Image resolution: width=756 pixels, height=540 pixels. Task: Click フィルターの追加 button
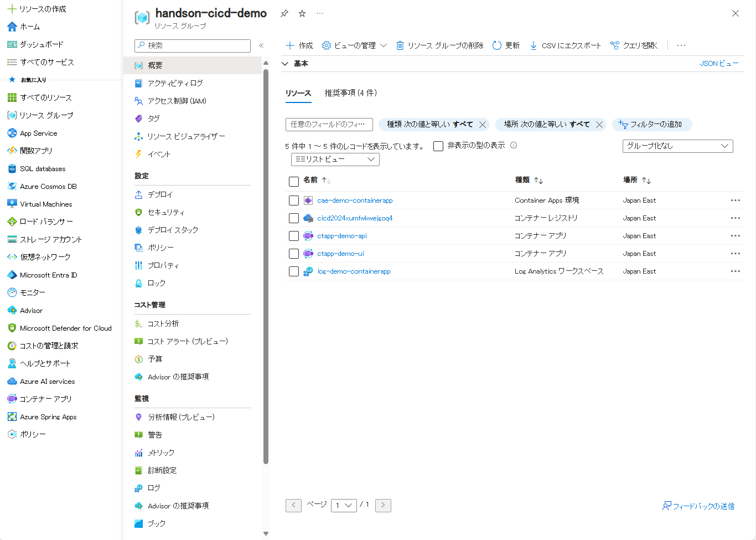(652, 124)
